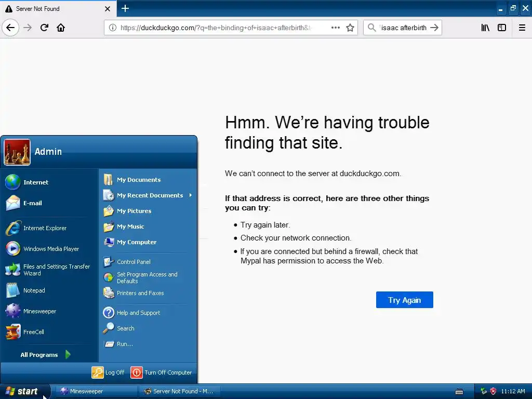Click the red security shield tray icon
This screenshot has height=399, width=532.
coord(494,391)
